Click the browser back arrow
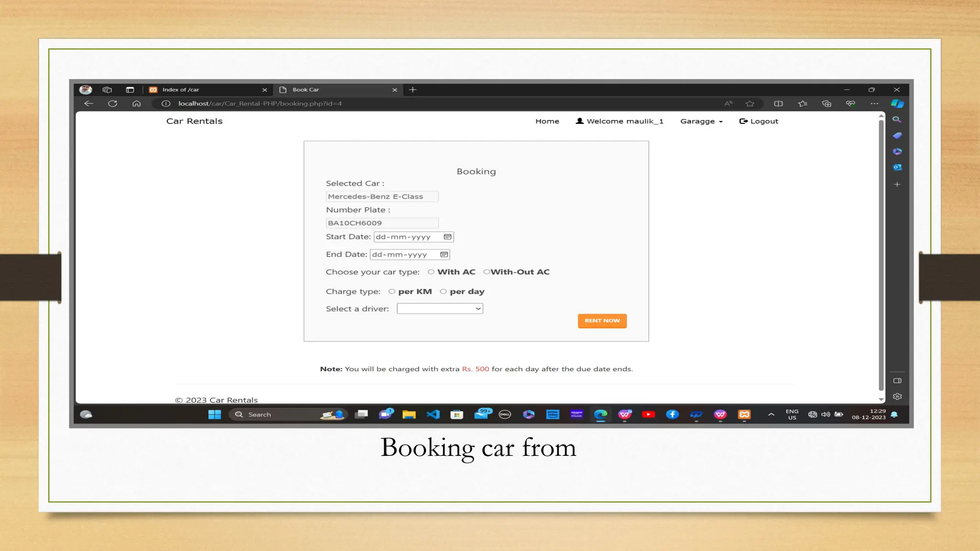 click(x=89, y=103)
